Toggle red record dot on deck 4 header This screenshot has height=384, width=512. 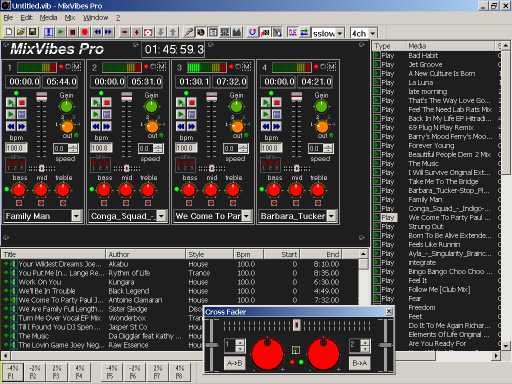pos(316,68)
